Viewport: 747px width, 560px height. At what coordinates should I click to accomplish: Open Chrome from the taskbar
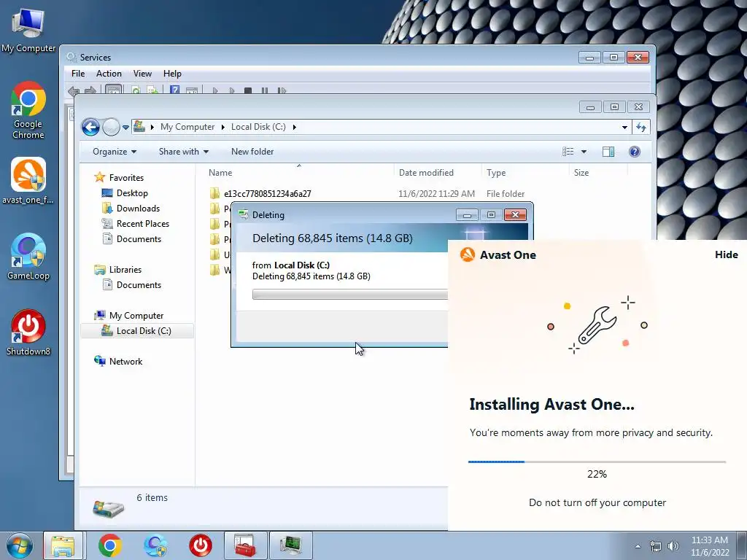pos(110,545)
